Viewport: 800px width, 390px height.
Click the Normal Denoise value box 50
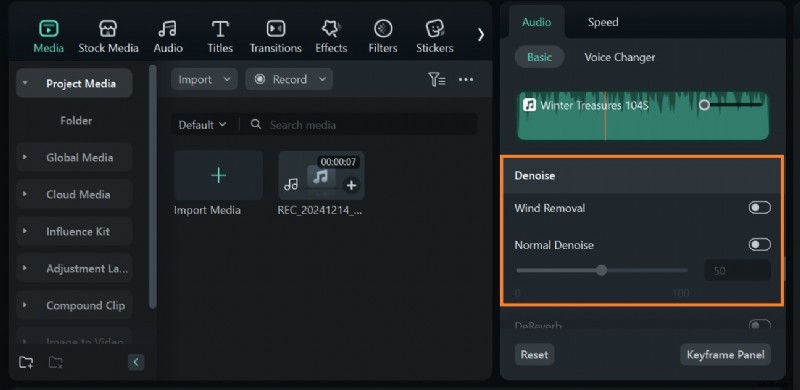[x=738, y=271]
